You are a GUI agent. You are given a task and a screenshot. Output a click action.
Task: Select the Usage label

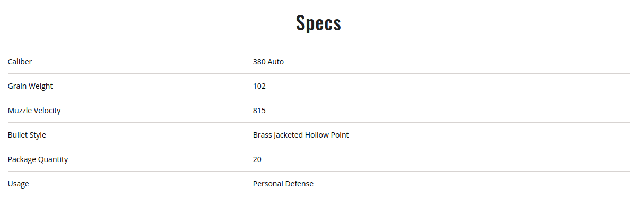point(18,184)
